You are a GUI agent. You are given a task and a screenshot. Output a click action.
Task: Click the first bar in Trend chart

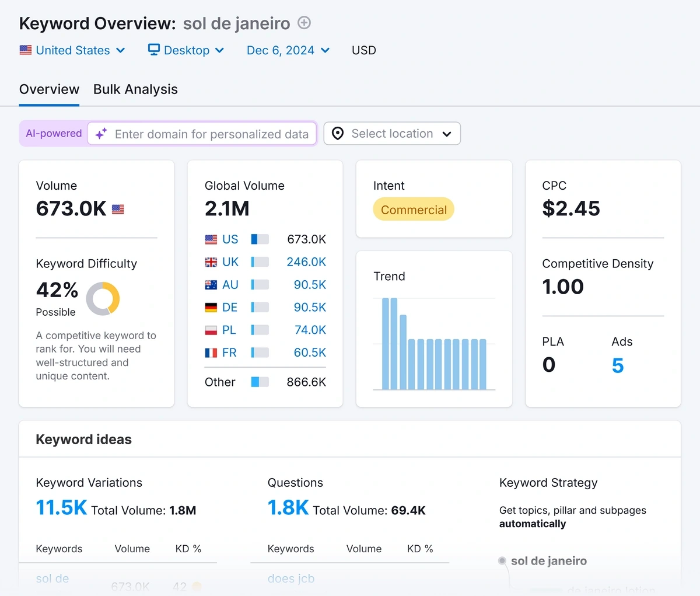386,343
